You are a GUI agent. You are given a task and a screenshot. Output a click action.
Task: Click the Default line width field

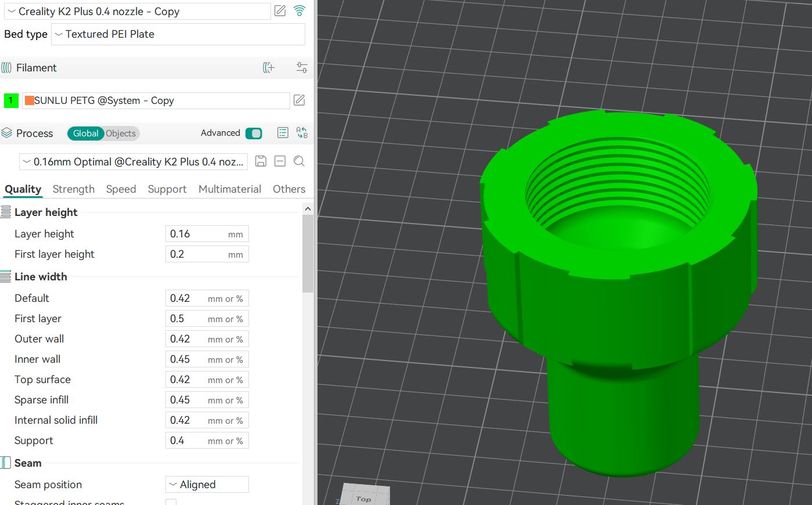click(x=207, y=298)
